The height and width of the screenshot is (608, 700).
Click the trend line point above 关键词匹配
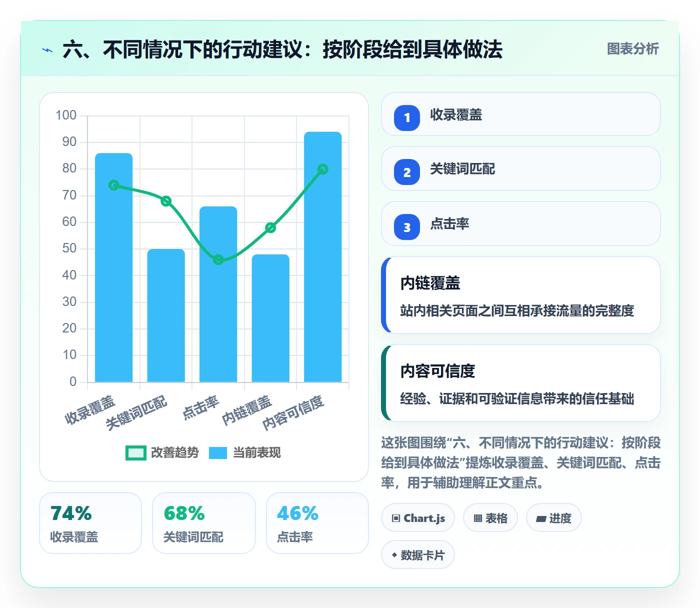pyautogui.click(x=166, y=201)
